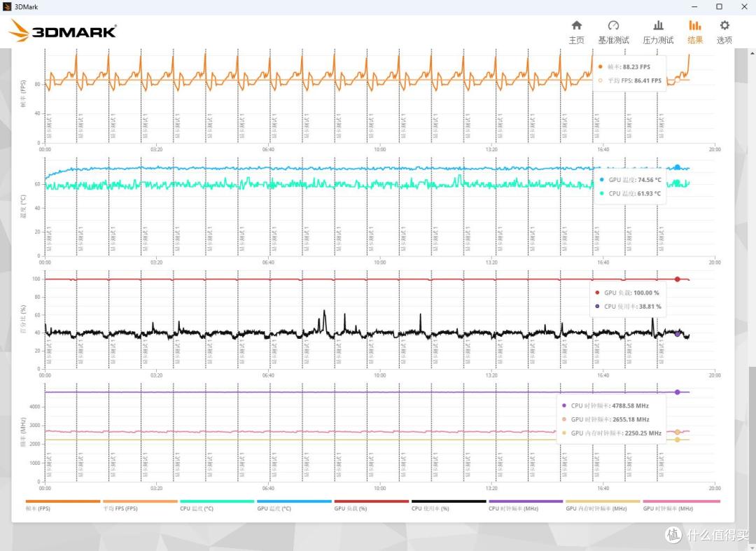Open the 选项 options gear icon
Image resolution: width=756 pixels, height=551 pixels.
click(x=724, y=32)
